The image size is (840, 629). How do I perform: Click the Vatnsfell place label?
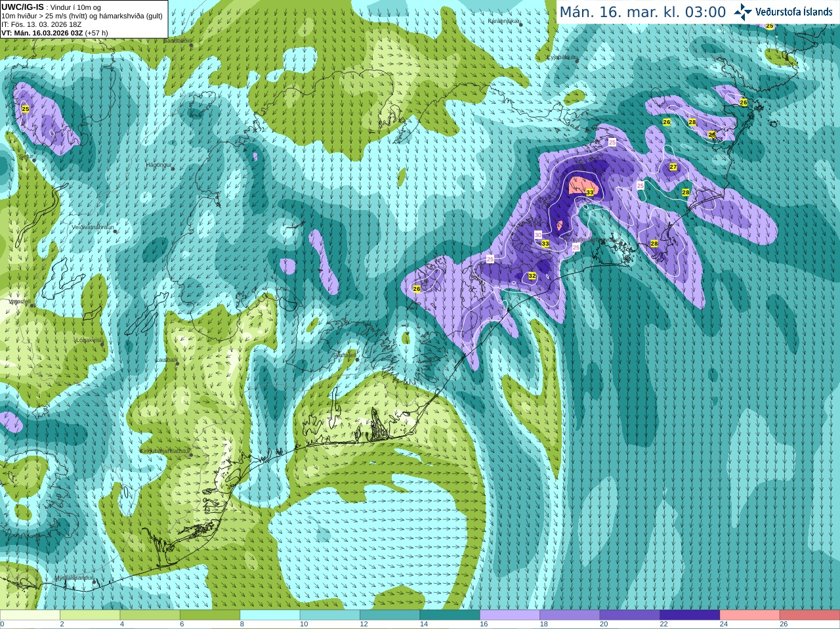pyautogui.click(x=20, y=301)
